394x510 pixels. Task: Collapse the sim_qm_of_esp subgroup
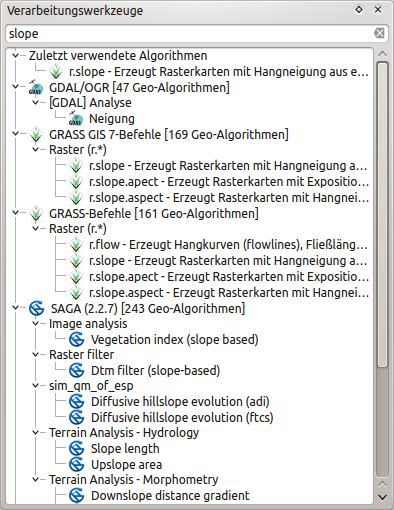tap(35, 386)
